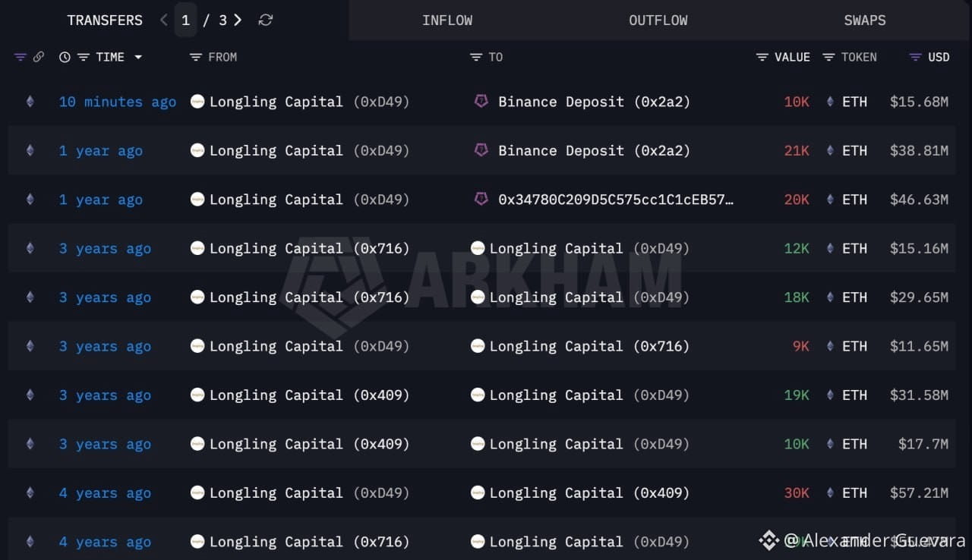Open Binance Deposit (0x2a2) on the $38.81M row
Image resolution: width=972 pixels, height=560 pixels.
tap(594, 151)
